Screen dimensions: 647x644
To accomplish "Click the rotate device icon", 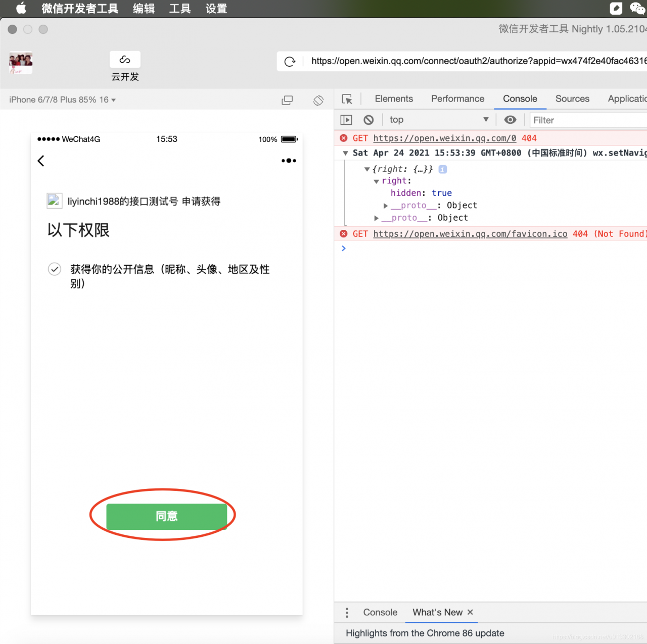I will click(318, 100).
